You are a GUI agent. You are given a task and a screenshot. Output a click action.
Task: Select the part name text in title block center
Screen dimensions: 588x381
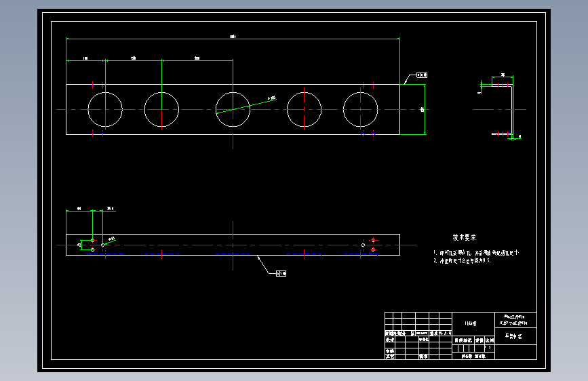[x=471, y=323]
